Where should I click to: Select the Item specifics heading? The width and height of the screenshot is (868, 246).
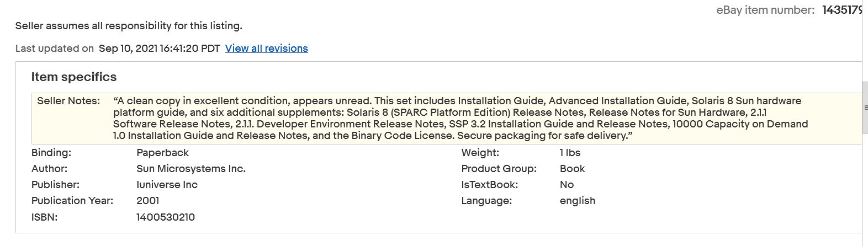pyautogui.click(x=74, y=77)
